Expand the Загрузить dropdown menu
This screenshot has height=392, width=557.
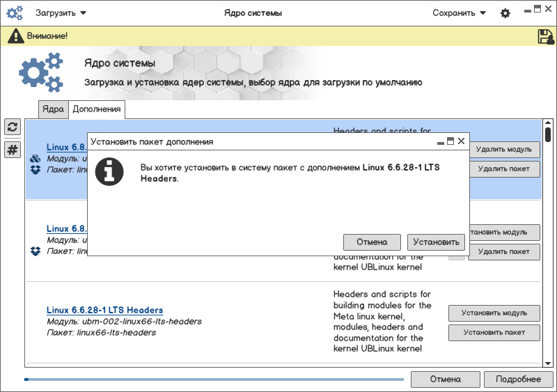pyautogui.click(x=61, y=13)
